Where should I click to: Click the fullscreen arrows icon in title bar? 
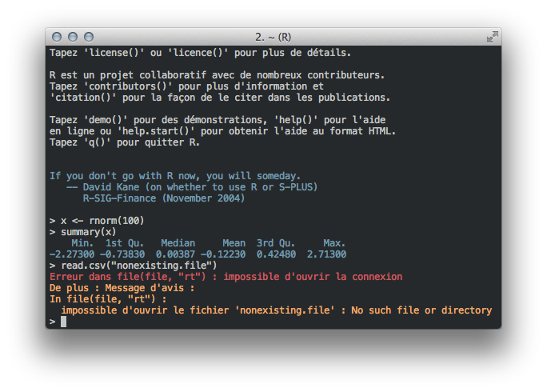click(492, 37)
